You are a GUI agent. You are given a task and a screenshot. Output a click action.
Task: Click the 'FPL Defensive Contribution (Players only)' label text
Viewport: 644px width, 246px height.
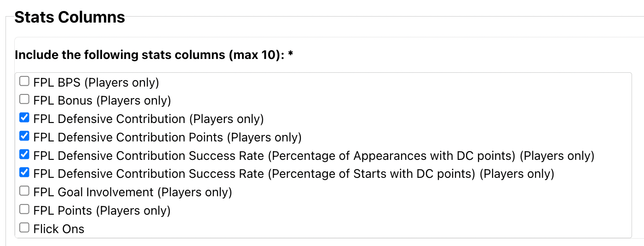[148, 119]
